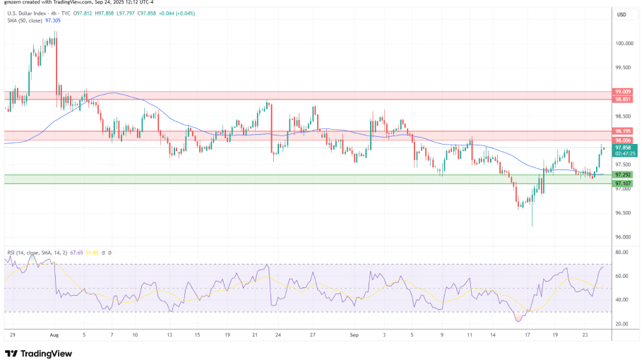This screenshot has height=362, width=644.
Task: Click the 100.000 level on price scale
Action: coord(624,43)
